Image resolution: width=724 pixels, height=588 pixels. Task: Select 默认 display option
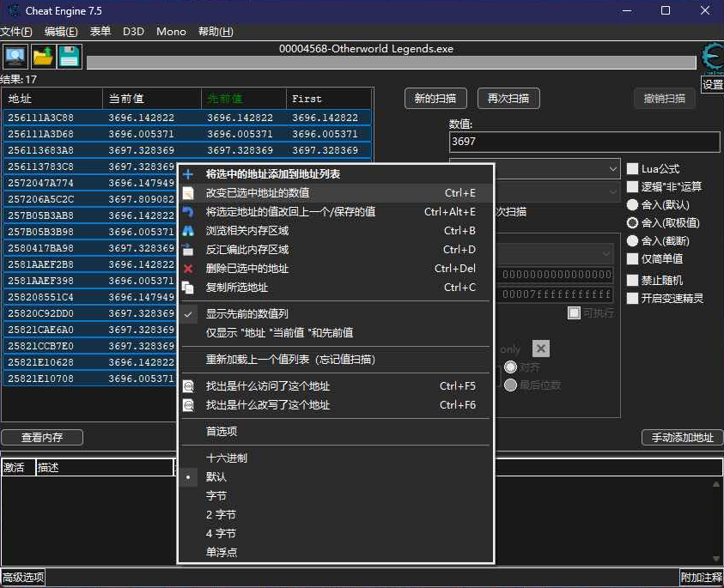[336, 476]
